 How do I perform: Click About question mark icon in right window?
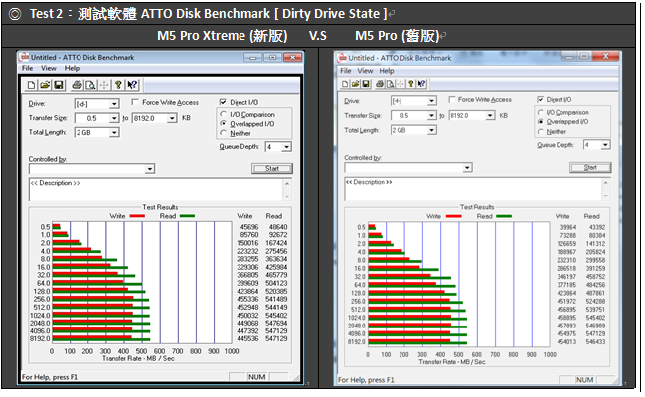coord(411,84)
